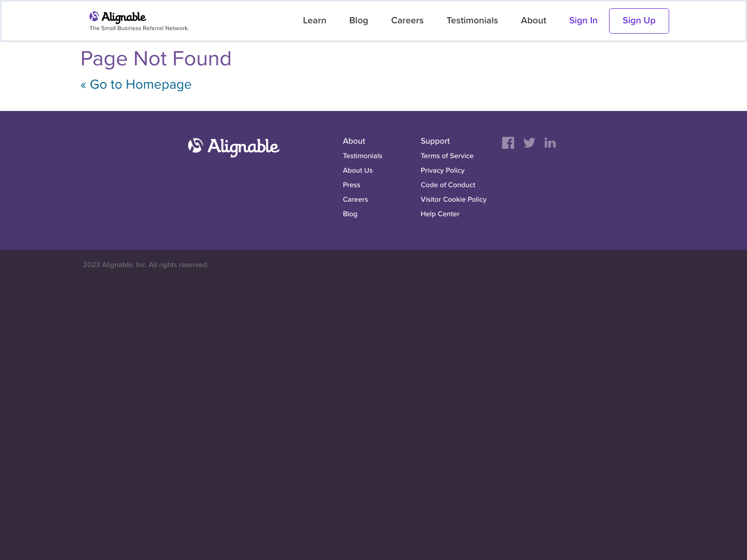Viewport: 747px width, 560px height.
Task: Open the Terms of Service link
Action: pyautogui.click(x=447, y=156)
